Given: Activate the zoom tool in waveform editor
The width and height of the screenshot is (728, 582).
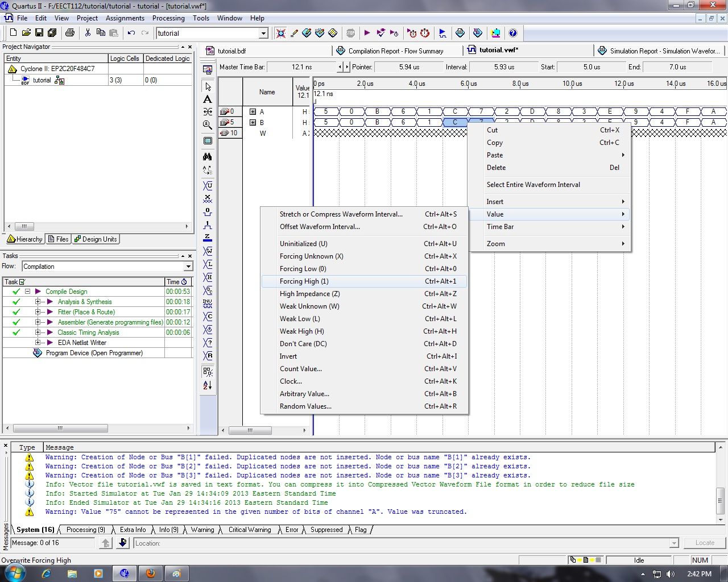Looking at the screenshot, I should tap(208, 124).
